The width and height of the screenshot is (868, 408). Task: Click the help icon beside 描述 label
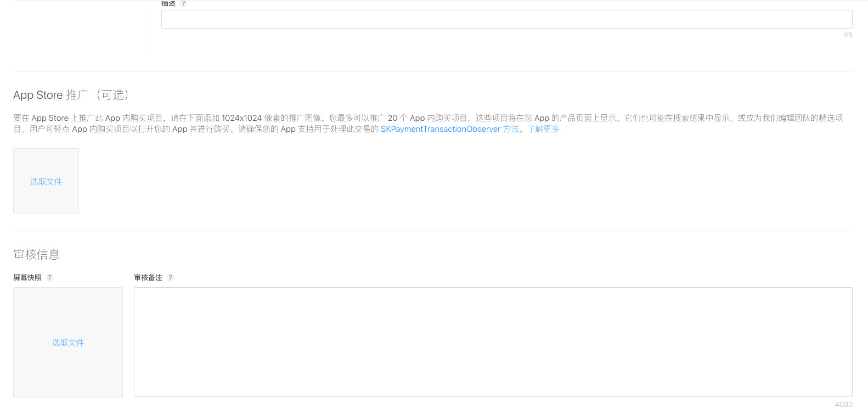[184, 3]
